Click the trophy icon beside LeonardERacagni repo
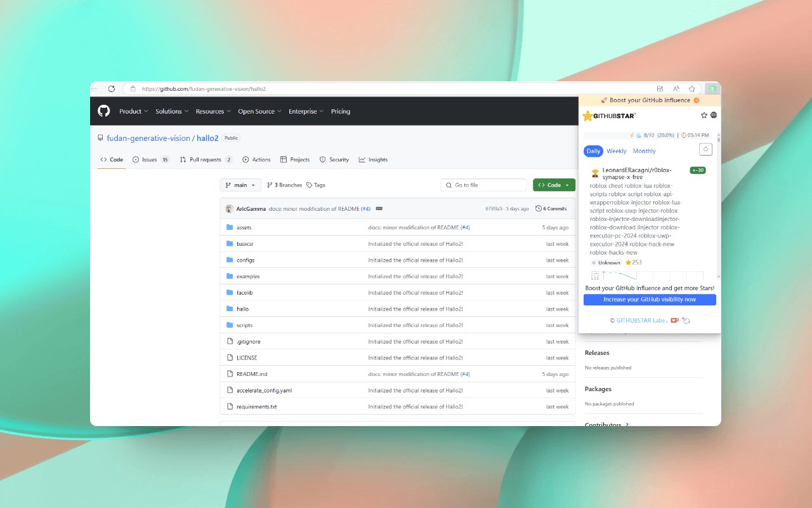 [595, 173]
